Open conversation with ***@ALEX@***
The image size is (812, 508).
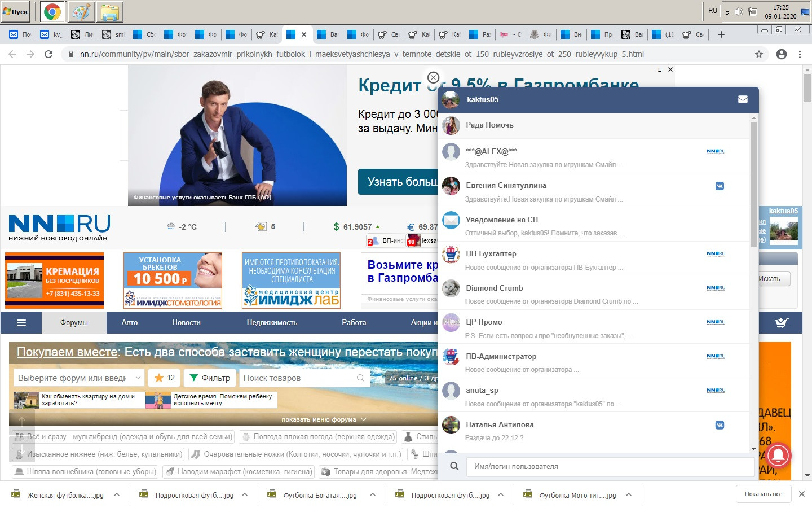point(594,156)
